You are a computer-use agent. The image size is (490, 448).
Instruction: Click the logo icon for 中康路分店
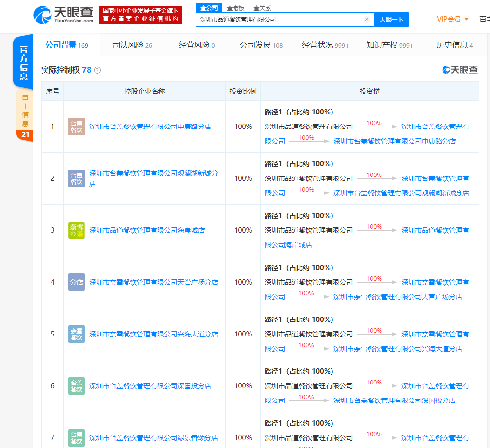(x=77, y=127)
